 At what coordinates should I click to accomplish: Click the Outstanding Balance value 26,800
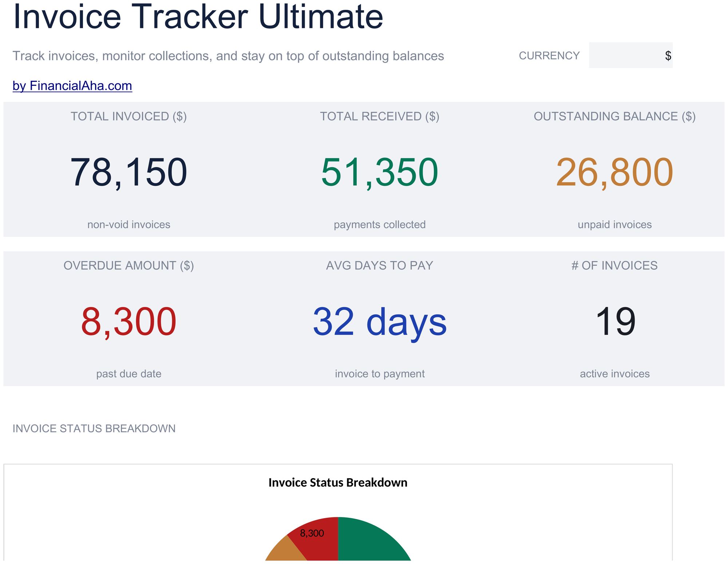tap(614, 172)
